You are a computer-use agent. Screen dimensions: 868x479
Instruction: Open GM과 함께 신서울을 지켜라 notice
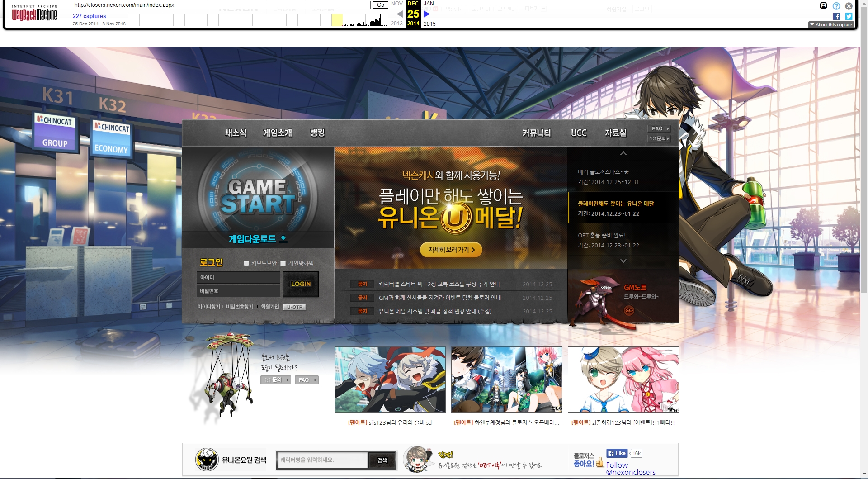439,298
